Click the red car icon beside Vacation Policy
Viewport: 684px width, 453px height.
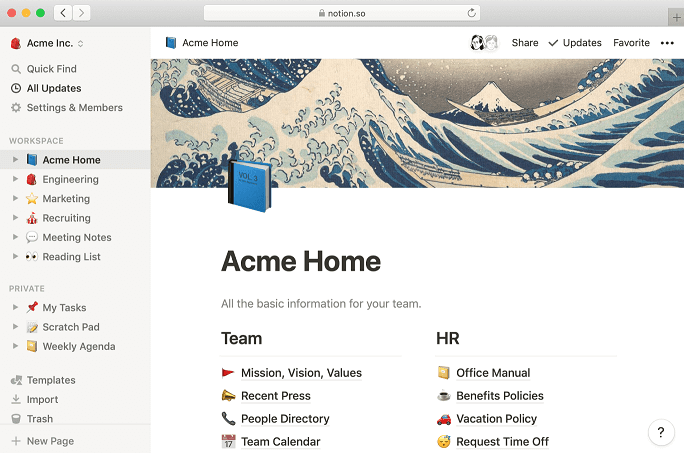(x=444, y=419)
